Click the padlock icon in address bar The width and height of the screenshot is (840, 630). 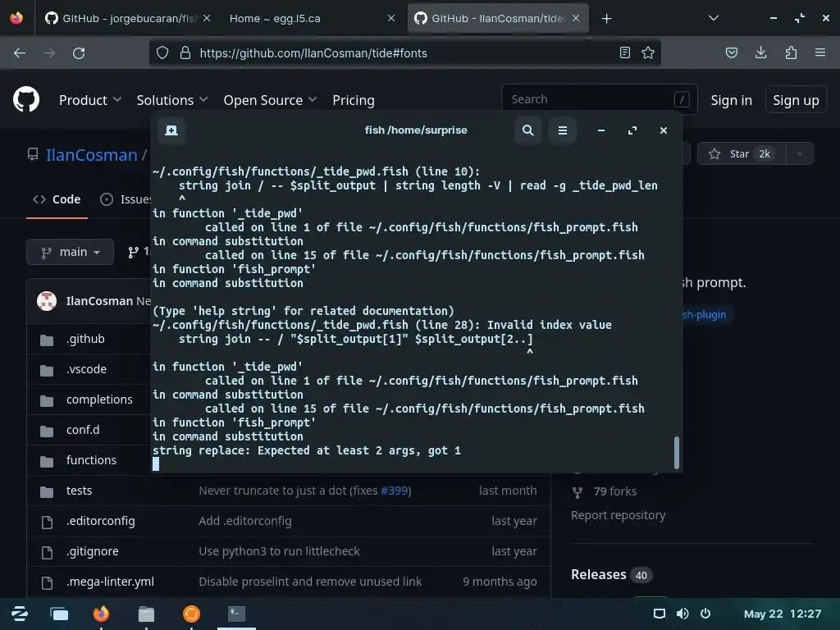click(x=185, y=53)
